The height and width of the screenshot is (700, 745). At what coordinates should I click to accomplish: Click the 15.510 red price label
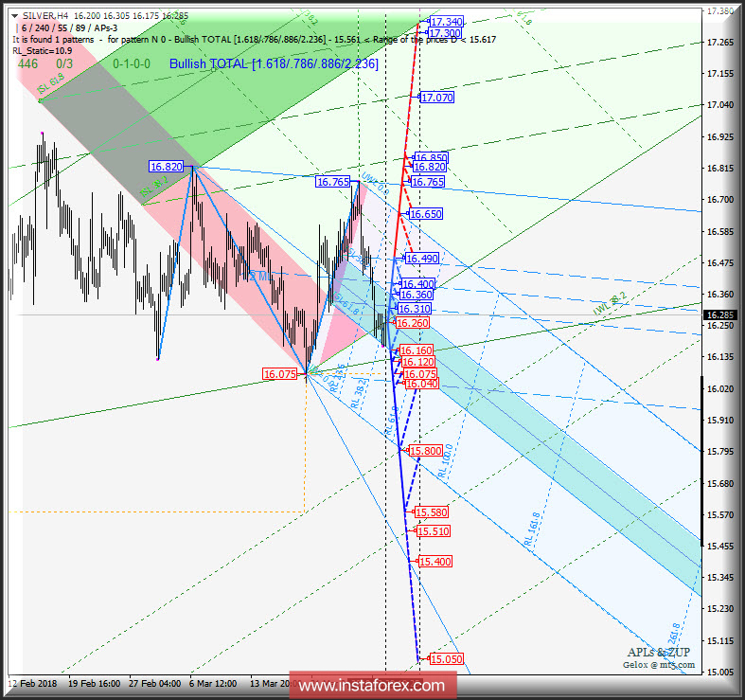434,531
